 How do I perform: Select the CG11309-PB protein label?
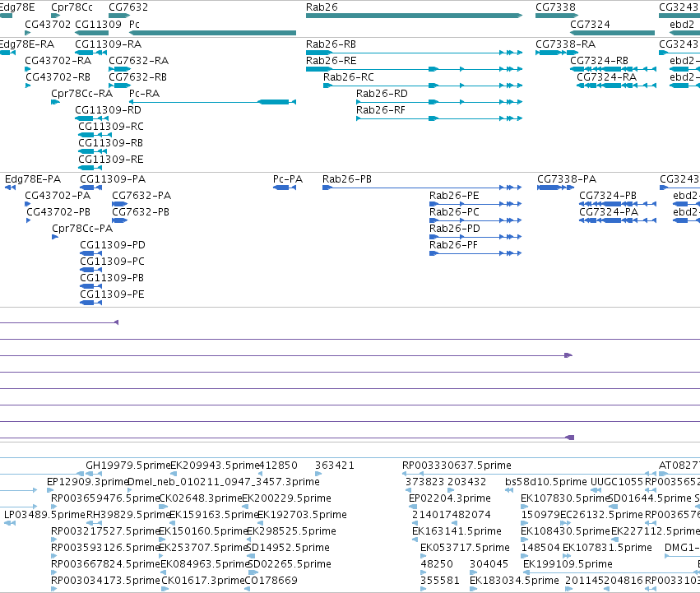pos(112,279)
